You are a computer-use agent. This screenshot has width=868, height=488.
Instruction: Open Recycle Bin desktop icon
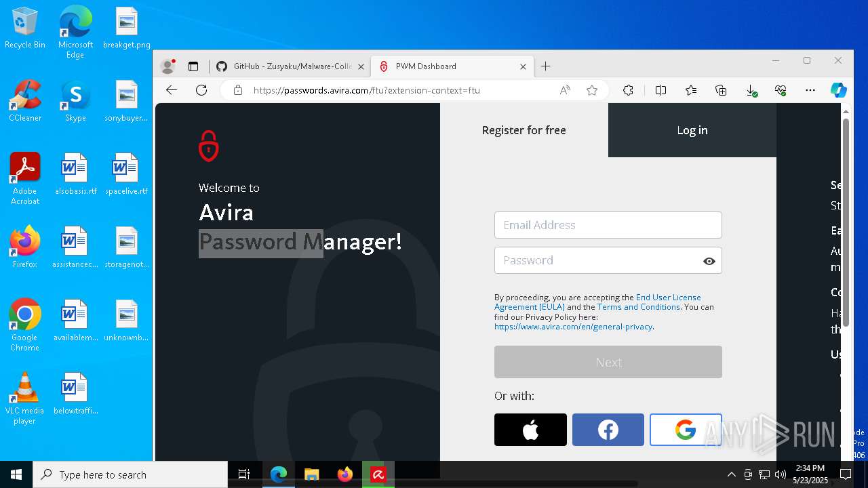point(25,28)
